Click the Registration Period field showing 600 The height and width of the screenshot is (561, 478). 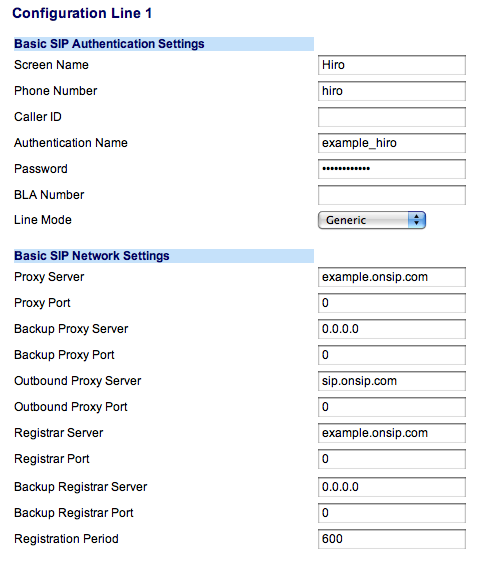click(x=392, y=539)
